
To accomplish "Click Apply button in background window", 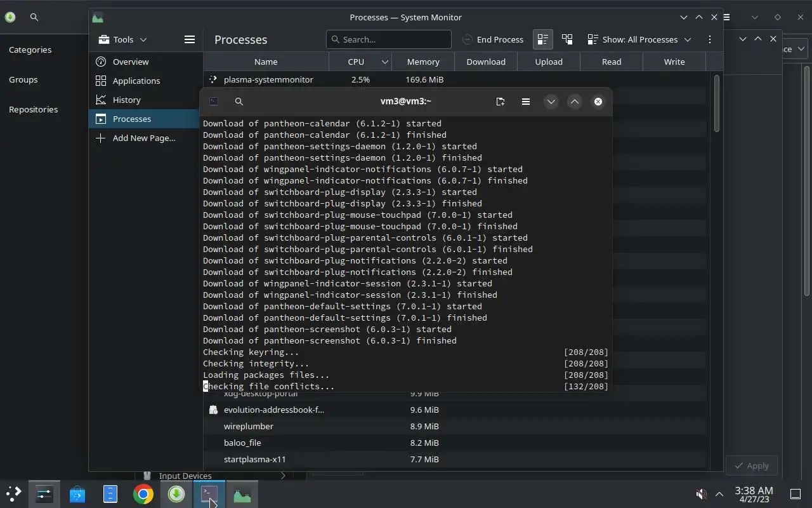I will pos(752,465).
